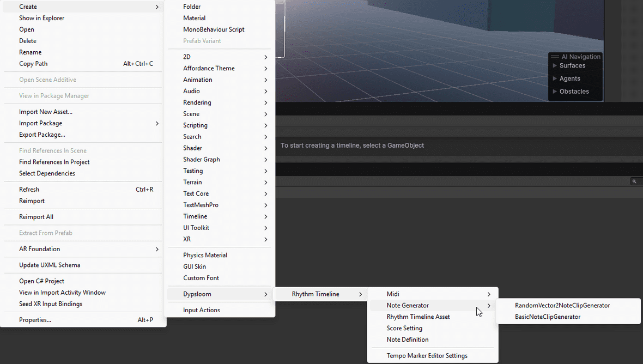The image size is (643, 364).
Task: Select Reimport All from context menu
Action: point(36,217)
